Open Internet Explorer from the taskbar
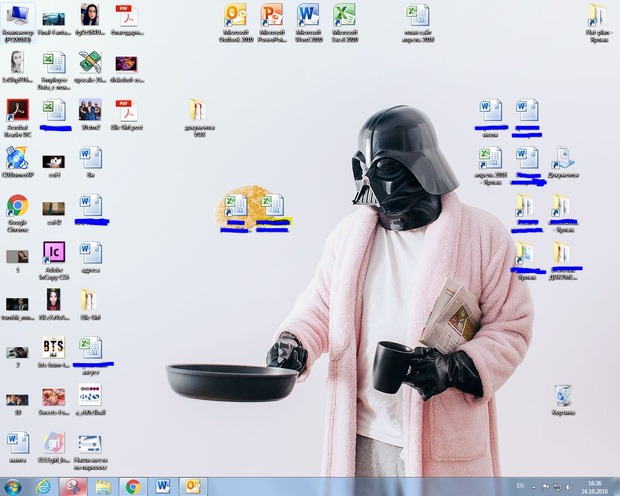Screen dimensions: 620x496 43,487
